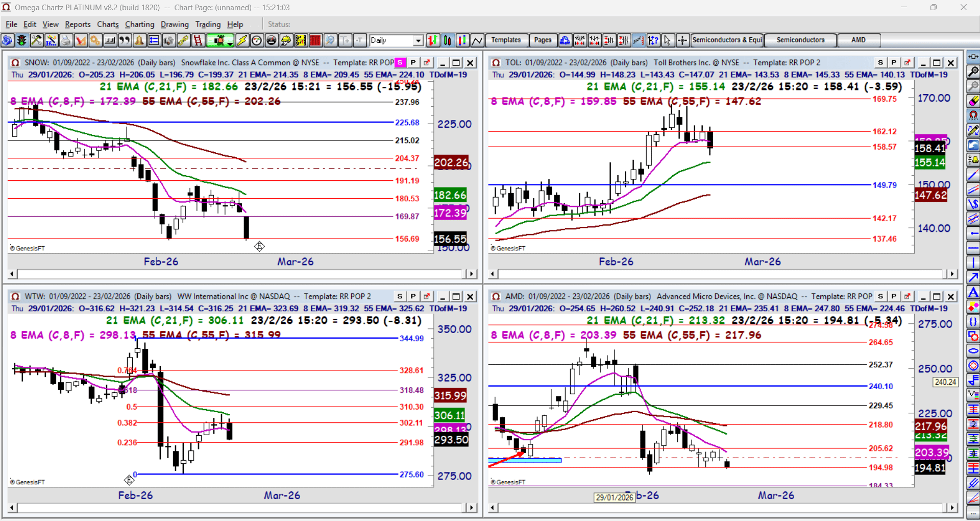Click the printer icon in toolbar
Screen dimensions: 980x521
click(66, 40)
